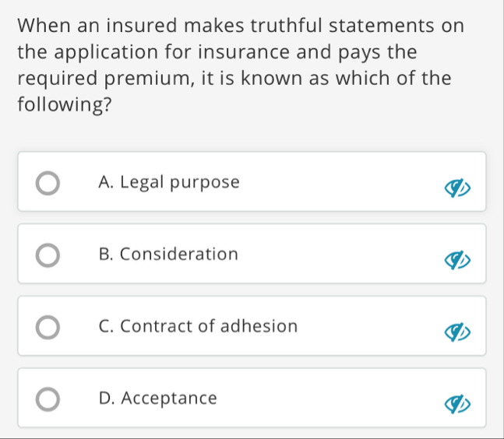
Task: Strike out Consideration with its eye icon
Action: (x=457, y=260)
